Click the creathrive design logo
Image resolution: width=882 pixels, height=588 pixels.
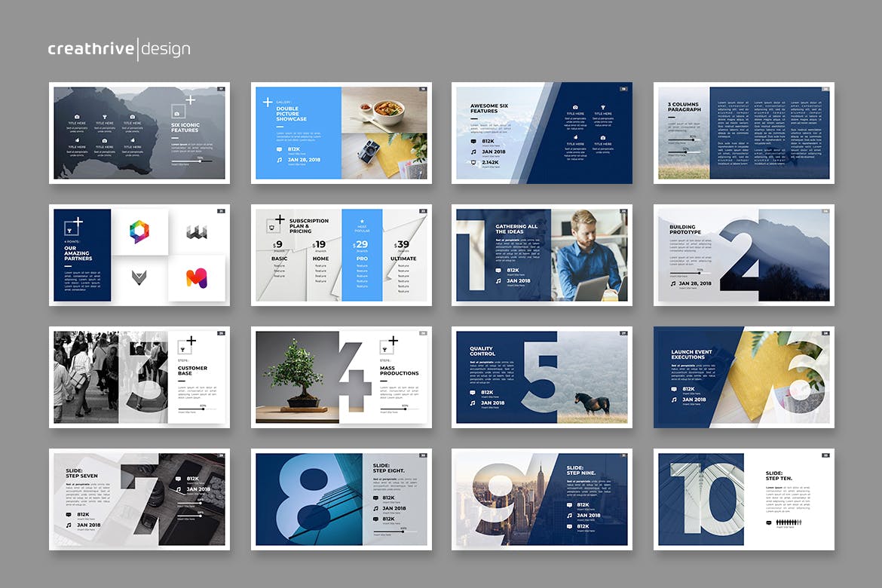click(119, 50)
